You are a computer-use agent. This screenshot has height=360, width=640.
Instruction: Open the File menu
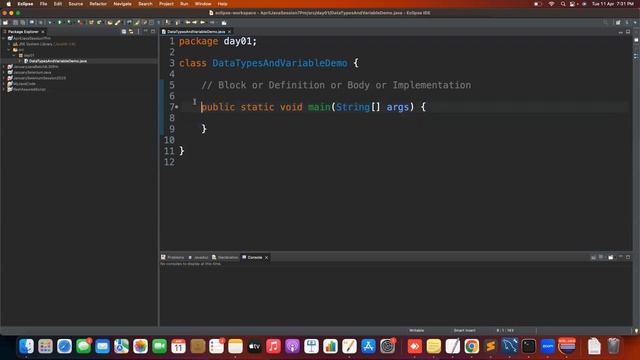[x=43, y=4]
